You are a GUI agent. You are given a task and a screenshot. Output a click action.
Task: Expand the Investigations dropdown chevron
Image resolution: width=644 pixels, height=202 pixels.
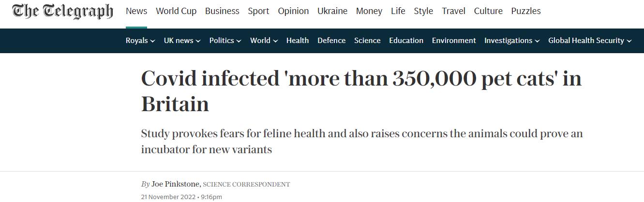[x=538, y=41]
